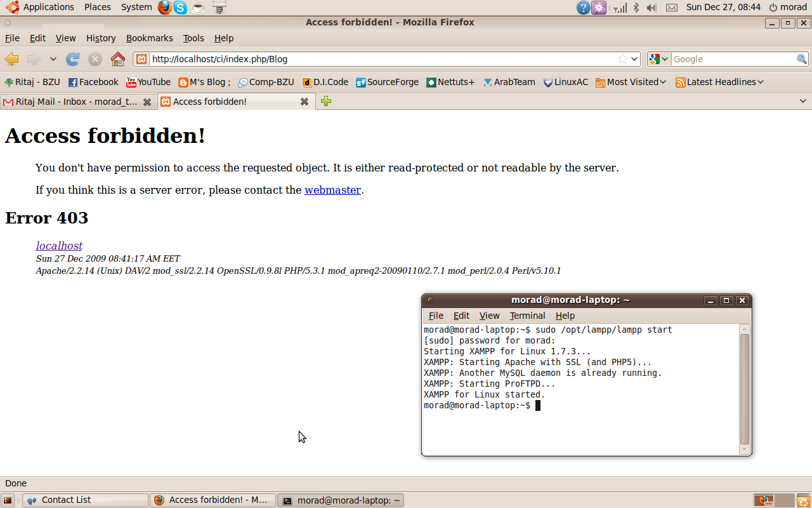This screenshot has width=812, height=508.
Task: Click the back navigation arrow
Action: pyautogui.click(x=11, y=59)
